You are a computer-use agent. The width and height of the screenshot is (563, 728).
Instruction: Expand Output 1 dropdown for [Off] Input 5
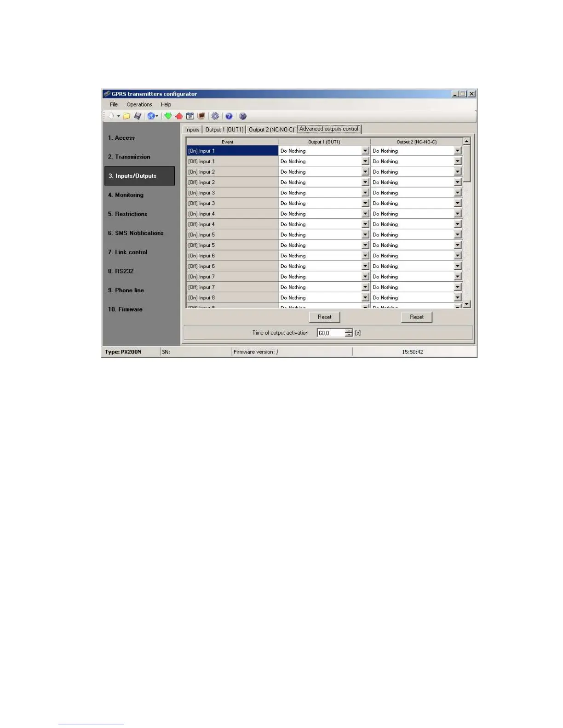[x=365, y=245]
